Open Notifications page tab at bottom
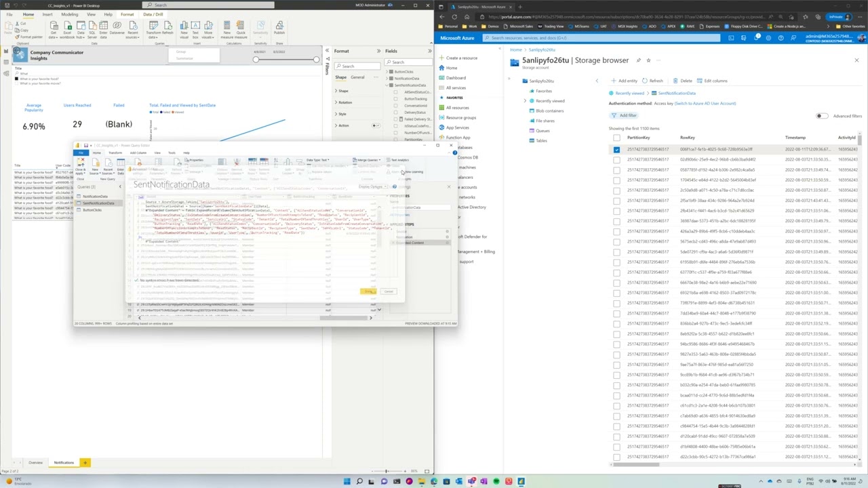The height and width of the screenshot is (488, 868). tap(64, 463)
